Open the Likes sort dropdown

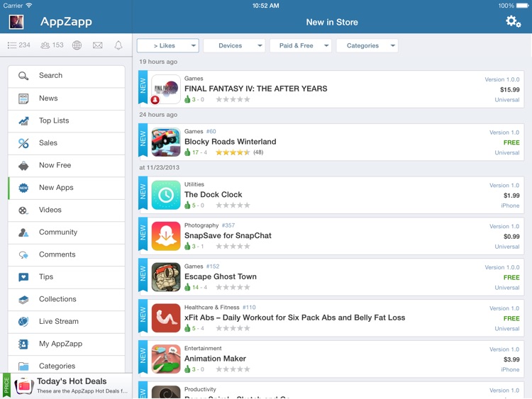point(168,45)
